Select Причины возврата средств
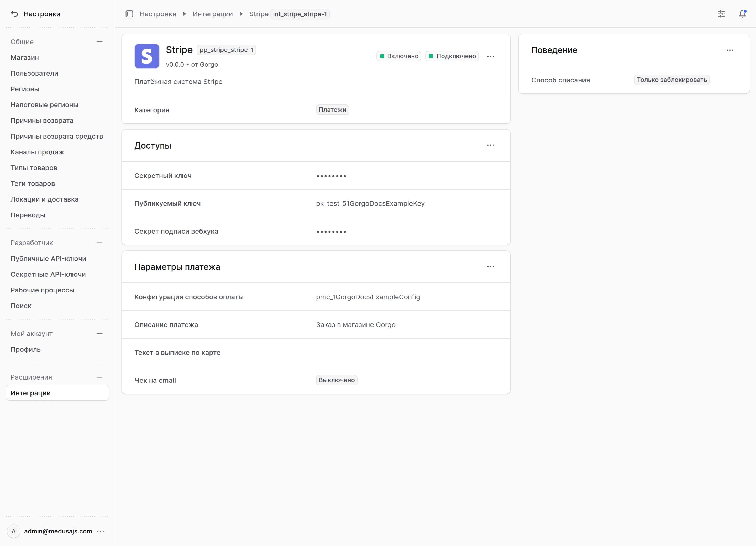The image size is (756, 546). coord(57,136)
